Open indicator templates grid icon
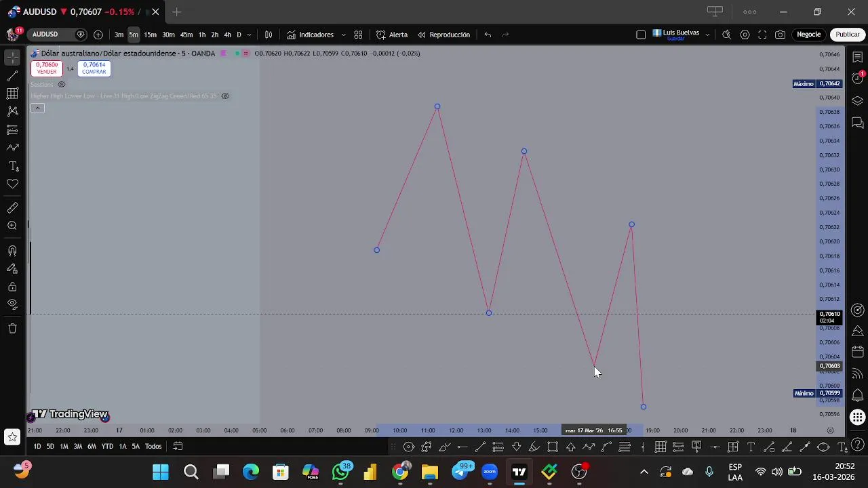868x488 pixels. pyautogui.click(x=358, y=35)
